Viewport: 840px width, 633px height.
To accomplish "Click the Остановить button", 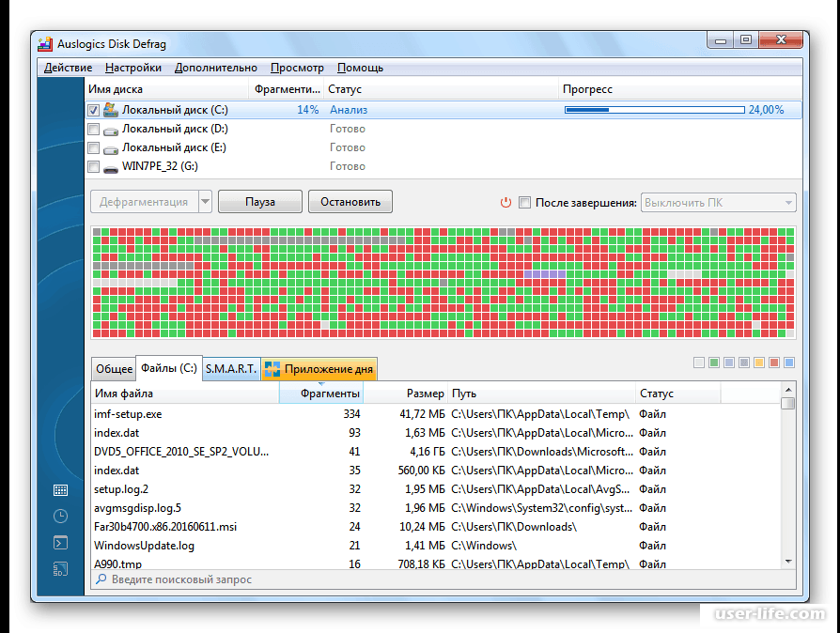I will [x=350, y=202].
